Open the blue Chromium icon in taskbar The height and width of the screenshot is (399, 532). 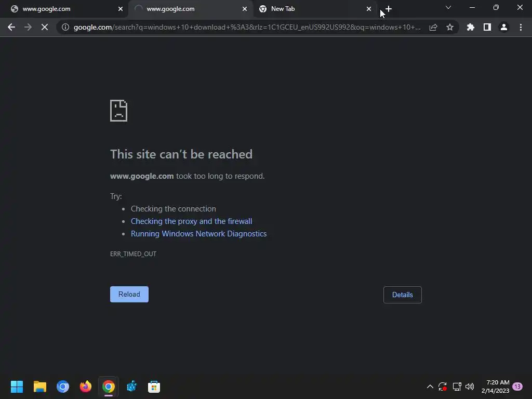(x=63, y=387)
